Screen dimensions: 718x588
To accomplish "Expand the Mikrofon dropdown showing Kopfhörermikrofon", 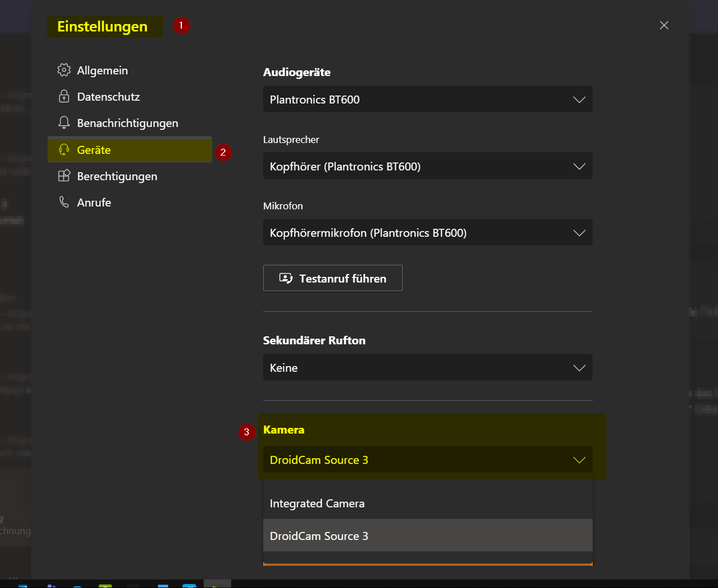I will pyautogui.click(x=427, y=233).
